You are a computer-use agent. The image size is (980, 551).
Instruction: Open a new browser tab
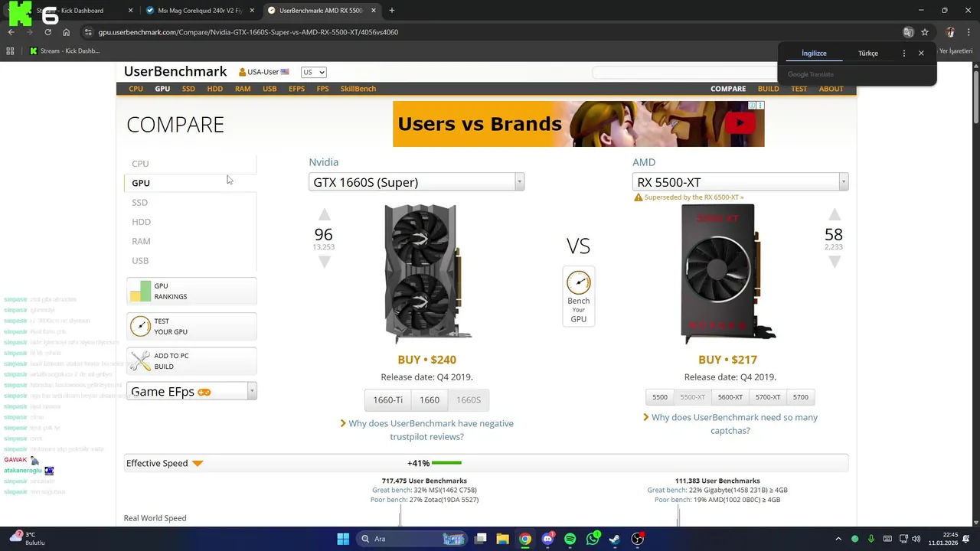coord(392,11)
